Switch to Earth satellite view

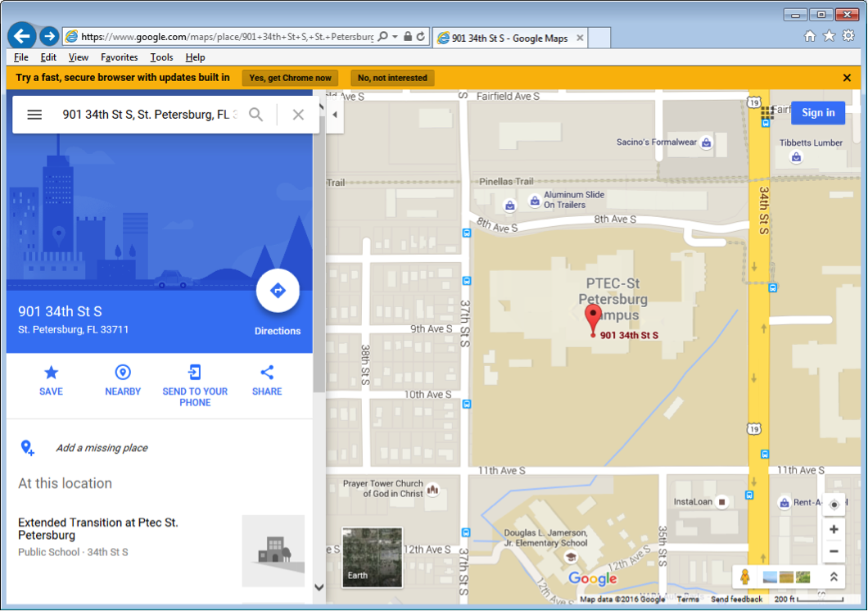coord(372,557)
